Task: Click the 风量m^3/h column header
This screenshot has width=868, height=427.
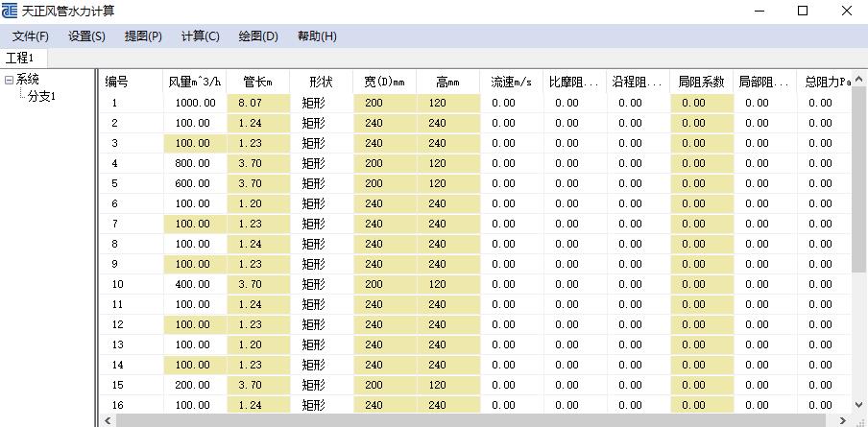Action: pos(195,82)
